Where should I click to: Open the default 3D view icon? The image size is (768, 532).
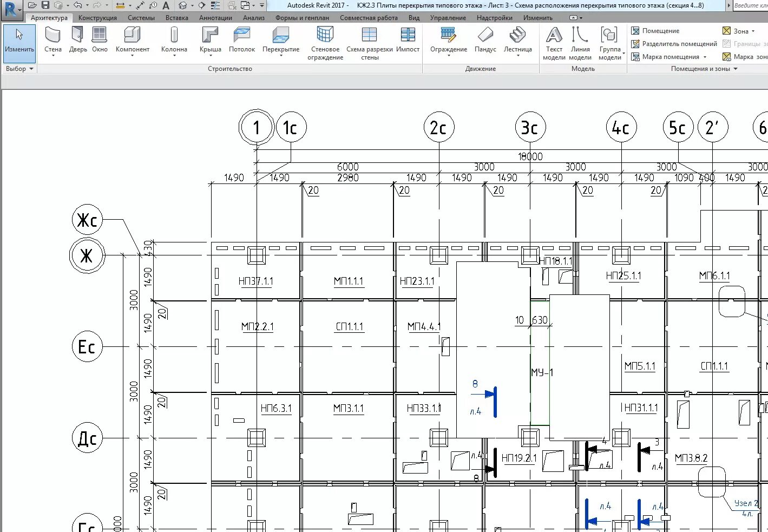point(183,5)
